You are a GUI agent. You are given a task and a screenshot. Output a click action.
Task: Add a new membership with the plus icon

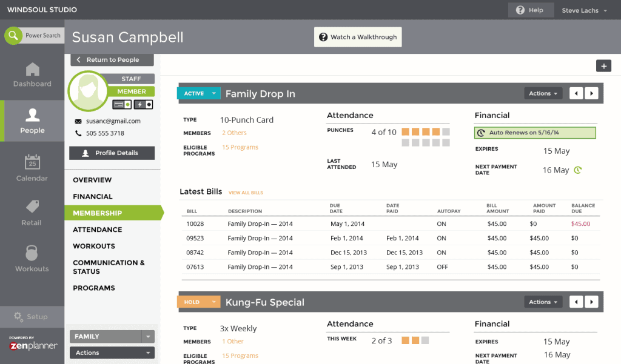tap(603, 65)
